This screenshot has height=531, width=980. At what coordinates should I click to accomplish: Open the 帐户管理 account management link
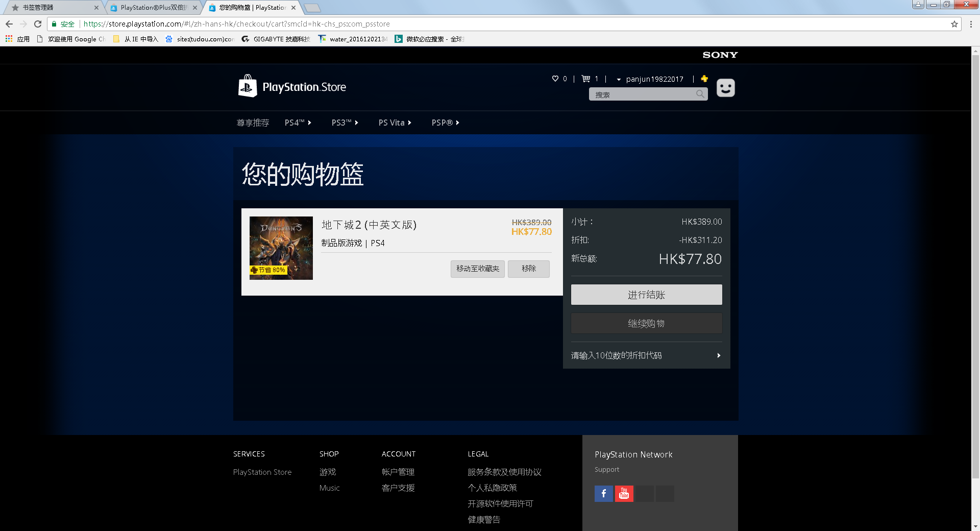[398, 472]
